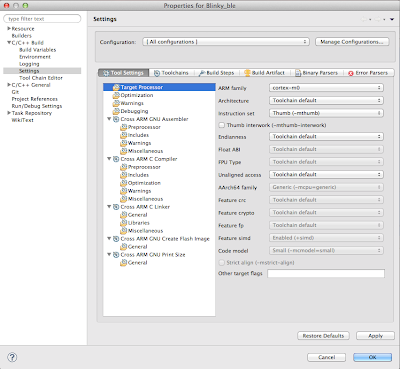This screenshot has width=400, height=369.
Task: Click the Libraries folder icon under C Linker
Action: (x=124, y=223)
